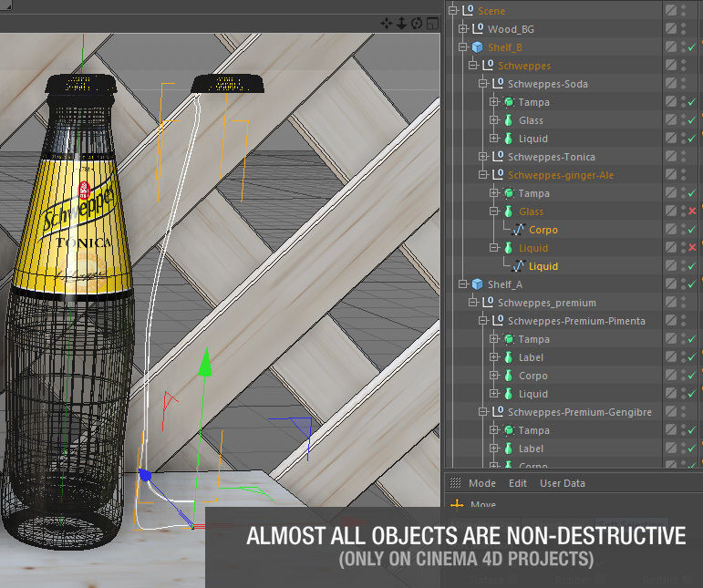703x588 pixels.
Task: Click the Schweppes_premium null icon
Action: coord(488,303)
